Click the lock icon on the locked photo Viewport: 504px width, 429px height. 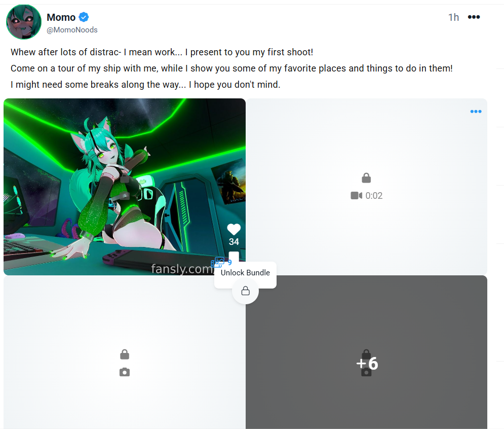coord(125,354)
